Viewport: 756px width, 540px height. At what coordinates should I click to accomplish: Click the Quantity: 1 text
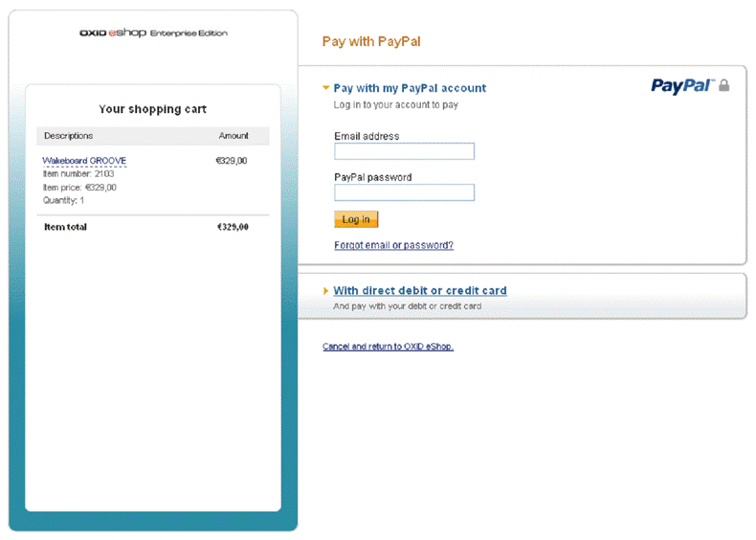(64, 200)
